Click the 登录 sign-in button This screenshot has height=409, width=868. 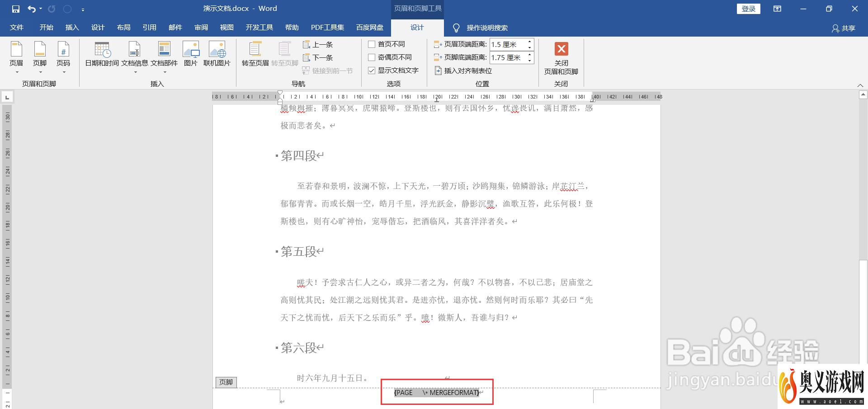click(749, 9)
